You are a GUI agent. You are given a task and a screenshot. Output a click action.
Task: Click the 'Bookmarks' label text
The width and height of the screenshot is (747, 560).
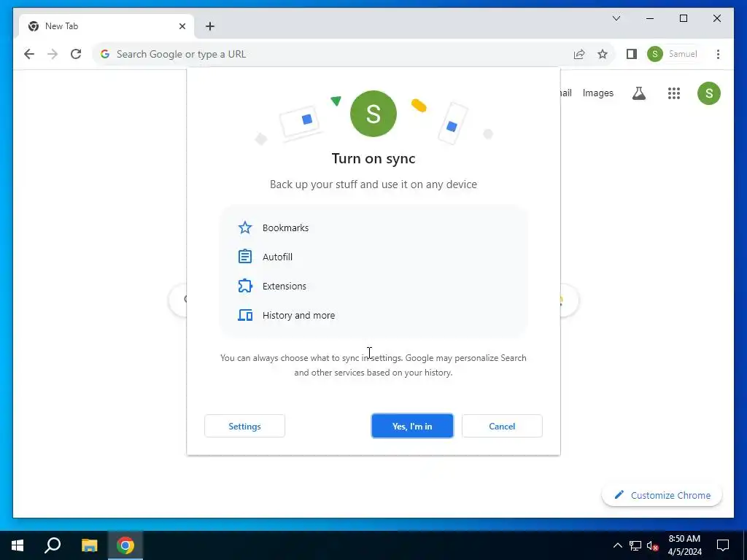(285, 227)
